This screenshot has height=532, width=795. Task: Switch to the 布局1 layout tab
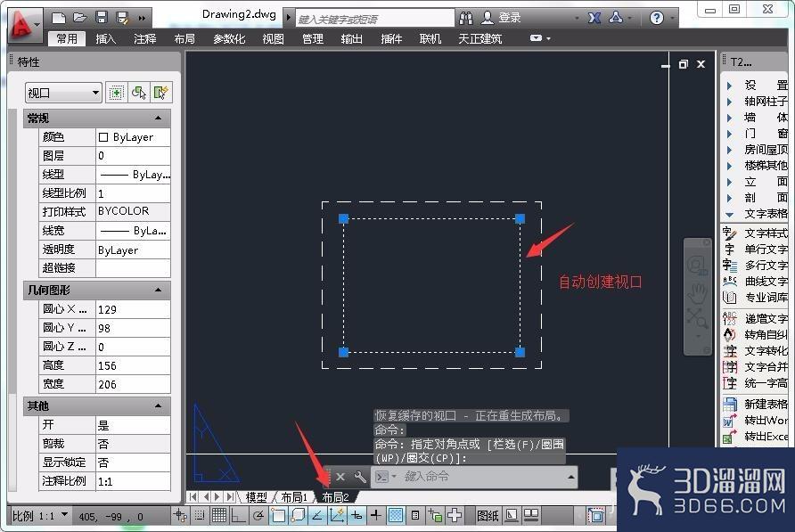[293, 497]
